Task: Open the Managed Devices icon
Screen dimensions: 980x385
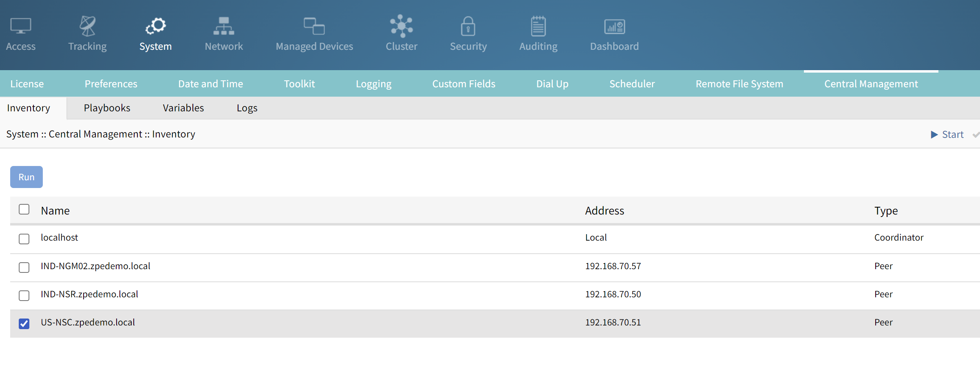Action: tap(314, 26)
